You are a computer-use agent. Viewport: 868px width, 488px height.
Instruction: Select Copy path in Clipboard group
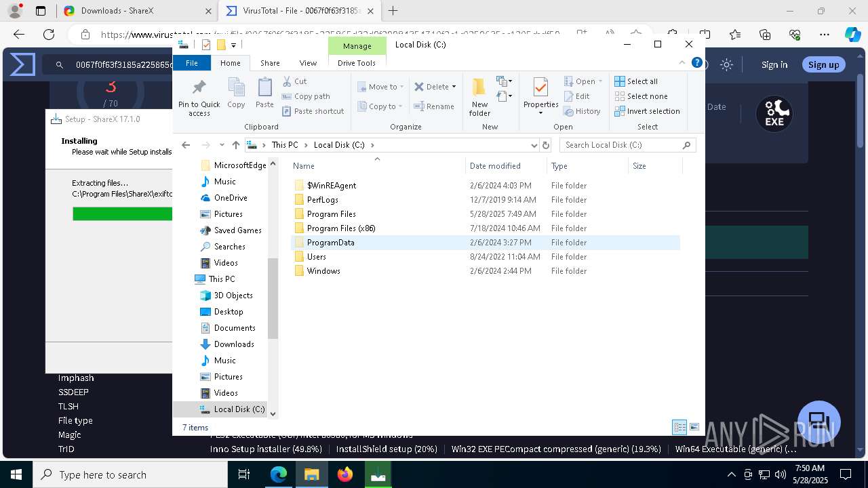coord(306,96)
